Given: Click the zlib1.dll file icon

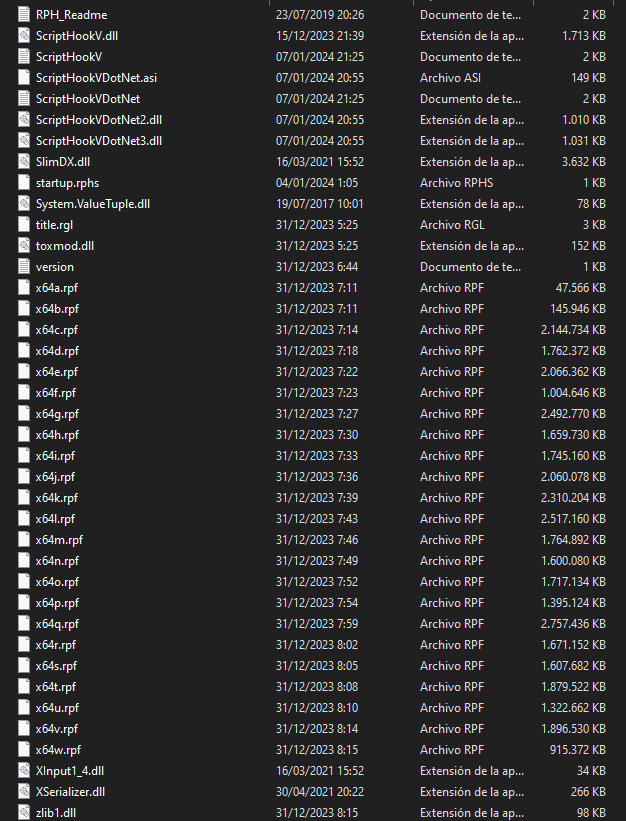Looking at the screenshot, I should coord(24,813).
